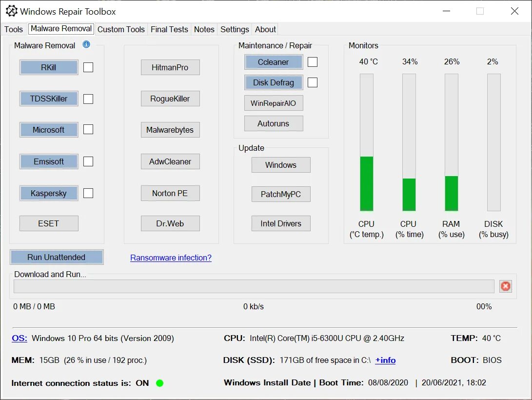Viewport: 532px width, 400px height.
Task: Go to the Final Tests tab
Action: 169,30
